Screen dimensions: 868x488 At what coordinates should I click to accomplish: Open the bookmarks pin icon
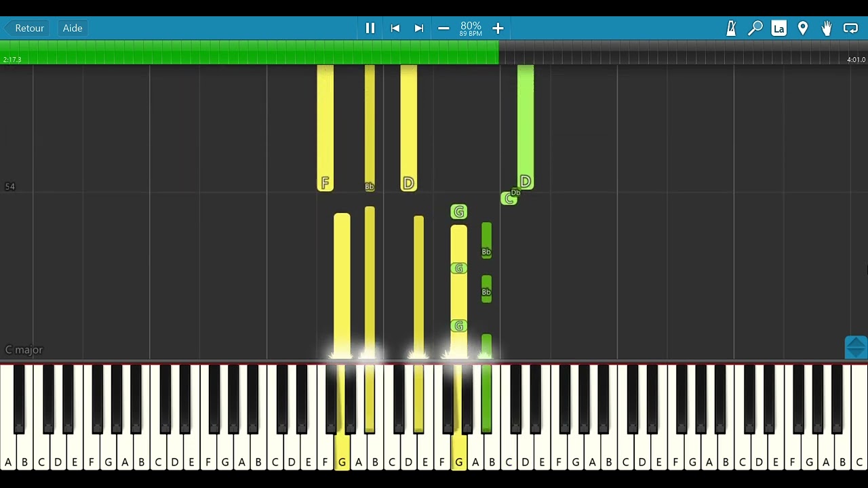click(x=803, y=28)
